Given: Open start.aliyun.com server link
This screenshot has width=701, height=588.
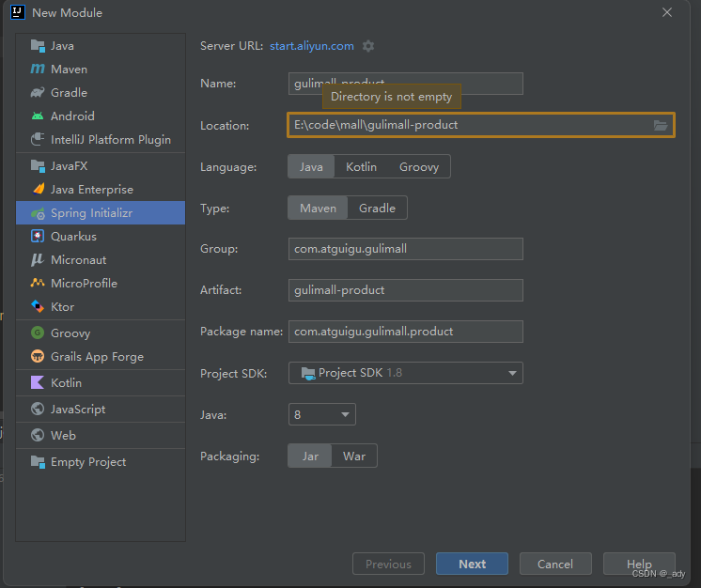Looking at the screenshot, I should click(312, 46).
